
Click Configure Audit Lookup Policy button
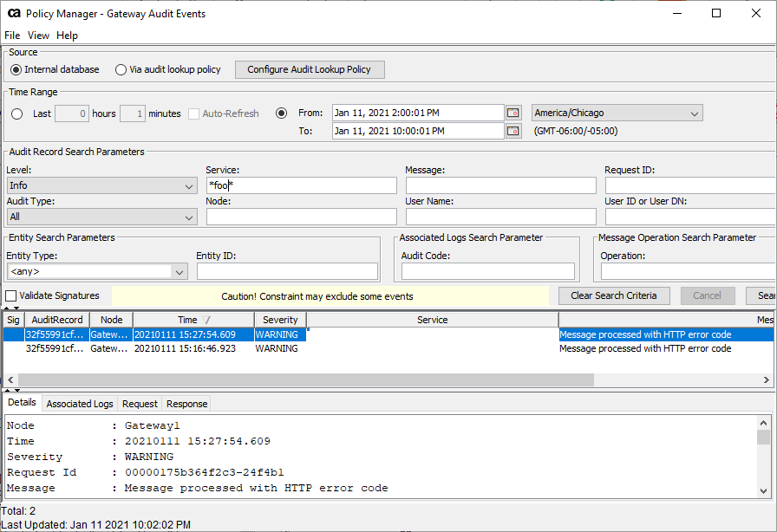click(x=310, y=70)
